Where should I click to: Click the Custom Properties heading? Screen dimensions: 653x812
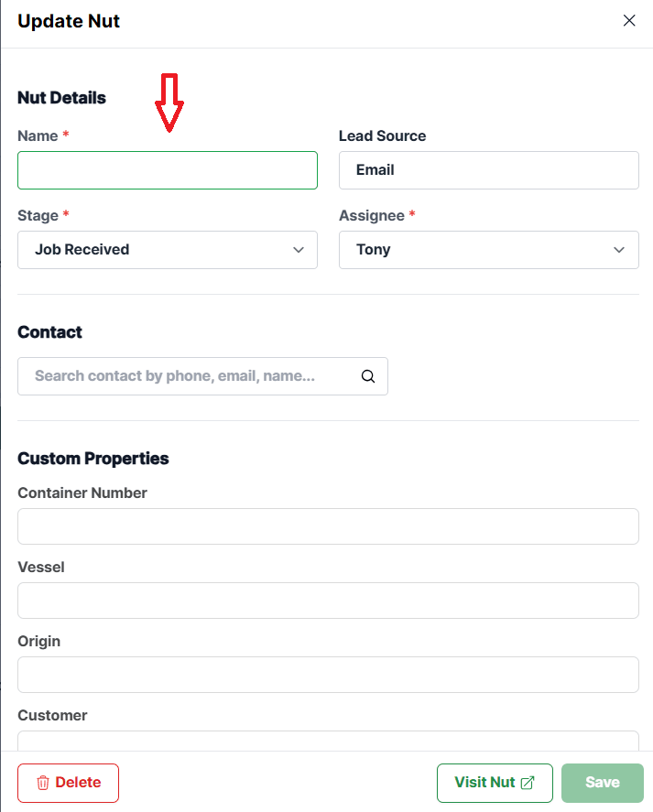[x=93, y=459]
